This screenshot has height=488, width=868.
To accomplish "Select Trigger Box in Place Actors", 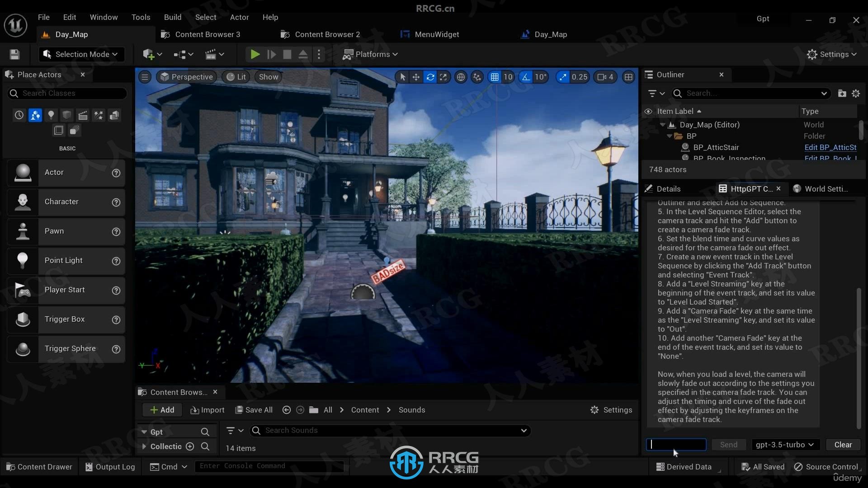I will coord(66,319).
